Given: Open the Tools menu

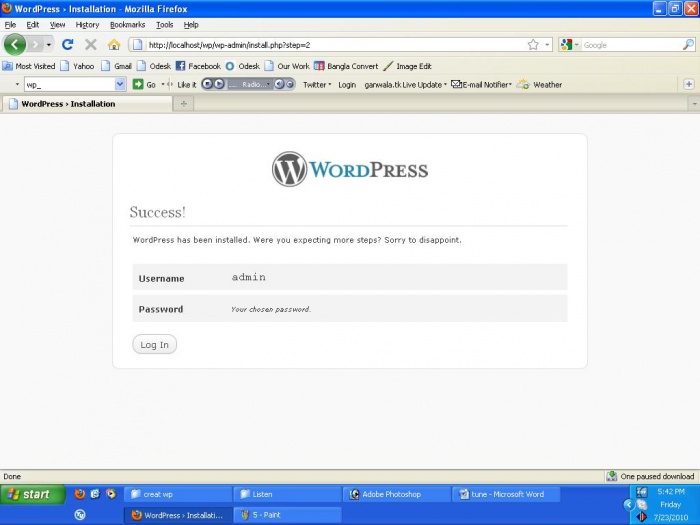Looking at the screenshot, I should point(164,25).
